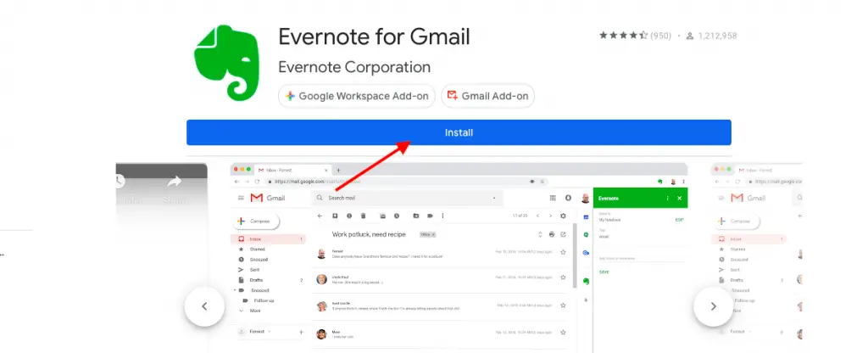Open Google apps grid in center preview

(553, 198)
